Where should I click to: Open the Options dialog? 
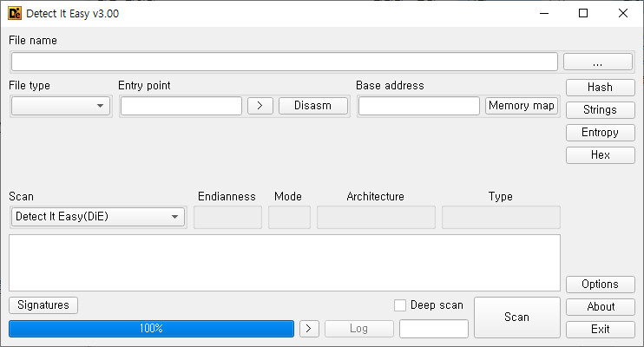coord(600,285)
